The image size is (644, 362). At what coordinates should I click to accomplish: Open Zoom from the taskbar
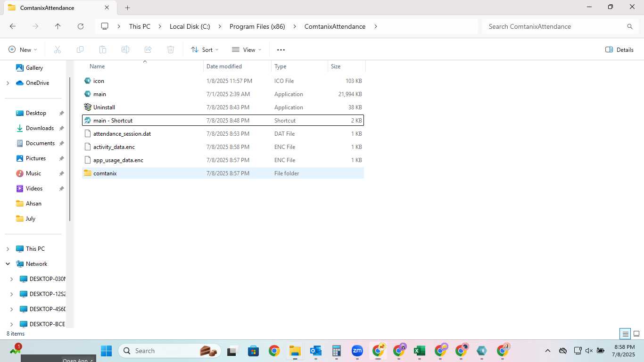(357, 351)
